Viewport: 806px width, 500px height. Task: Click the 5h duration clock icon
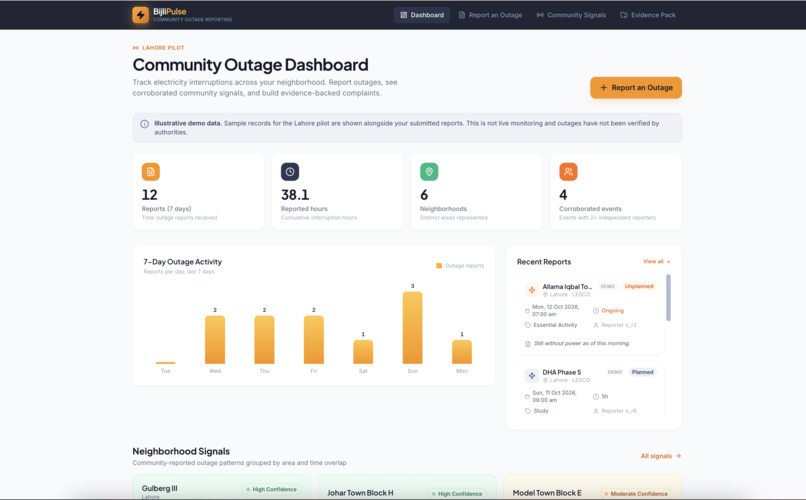coord(596,397)
